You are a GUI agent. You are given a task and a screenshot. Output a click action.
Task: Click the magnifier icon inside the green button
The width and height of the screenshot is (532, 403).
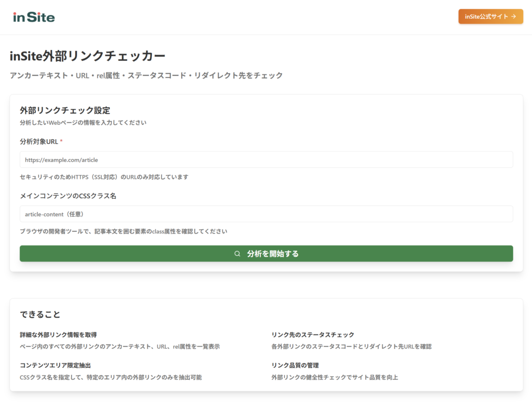point(237,253)
